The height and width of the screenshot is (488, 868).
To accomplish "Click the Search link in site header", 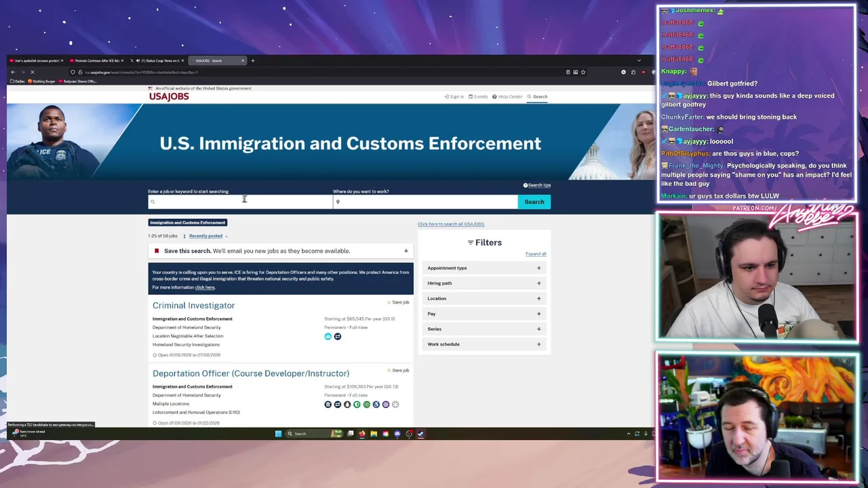I will click(x=538, y=97).
